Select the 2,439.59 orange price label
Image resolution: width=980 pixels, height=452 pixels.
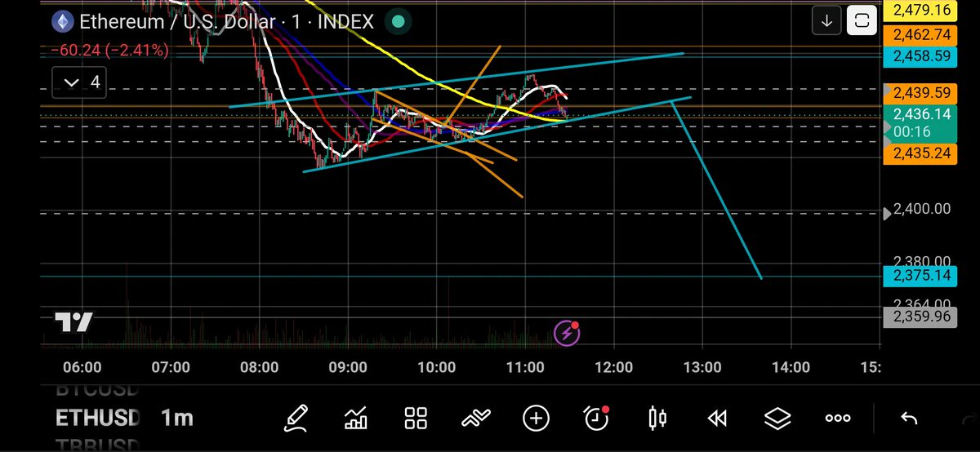pyautogui.click(x=922, y=93)
